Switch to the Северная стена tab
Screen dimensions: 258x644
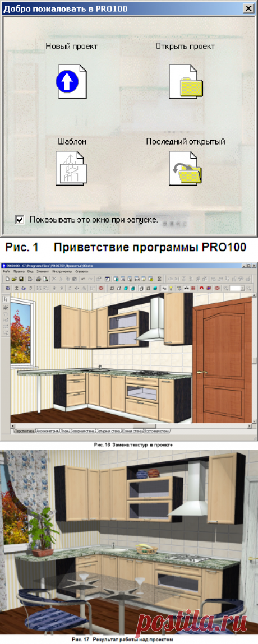pos(82,431)
